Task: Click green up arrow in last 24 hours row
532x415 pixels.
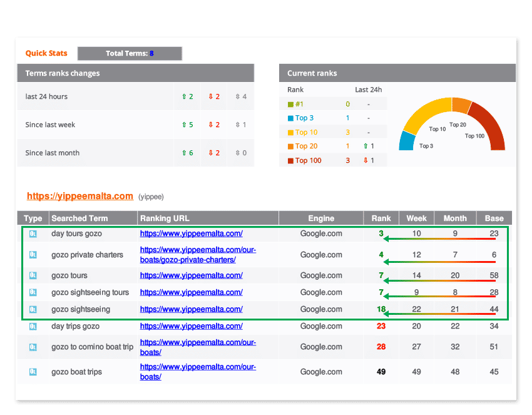Action: point(184,97)
